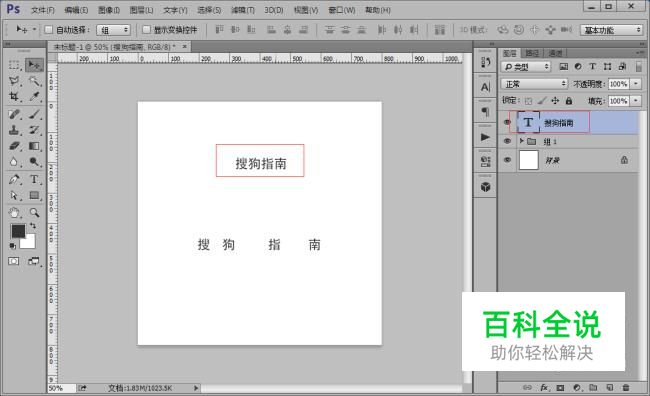The height and width of the screenshot is (396, 650).
Task: Hide the 背景 layer
Action: (x=507, y=160)
